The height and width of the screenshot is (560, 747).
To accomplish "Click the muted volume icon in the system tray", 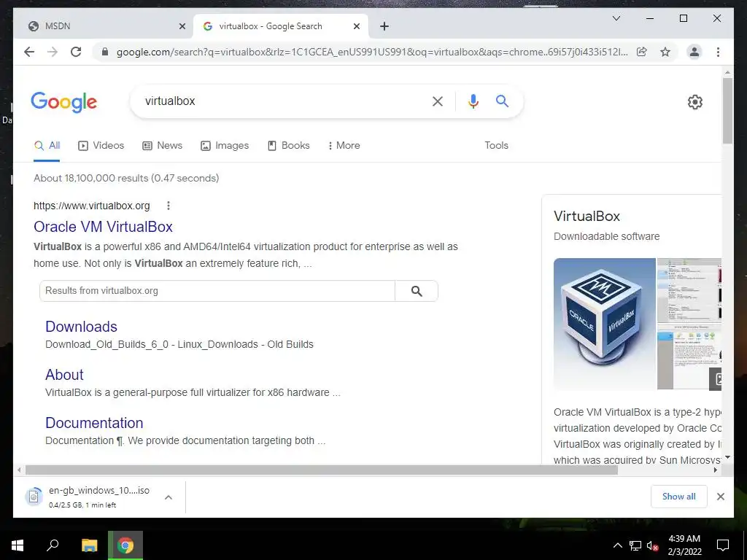I will (x=652, y=545).
